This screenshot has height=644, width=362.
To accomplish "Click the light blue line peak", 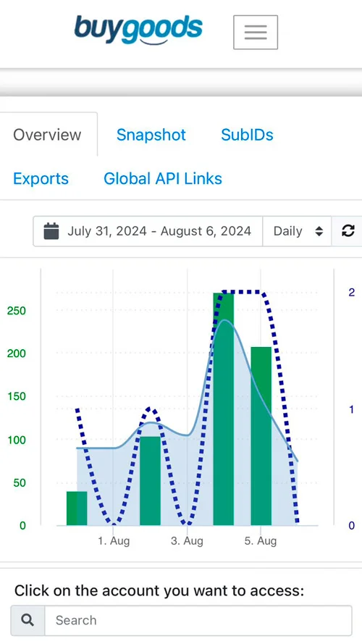I will (224, 320).
